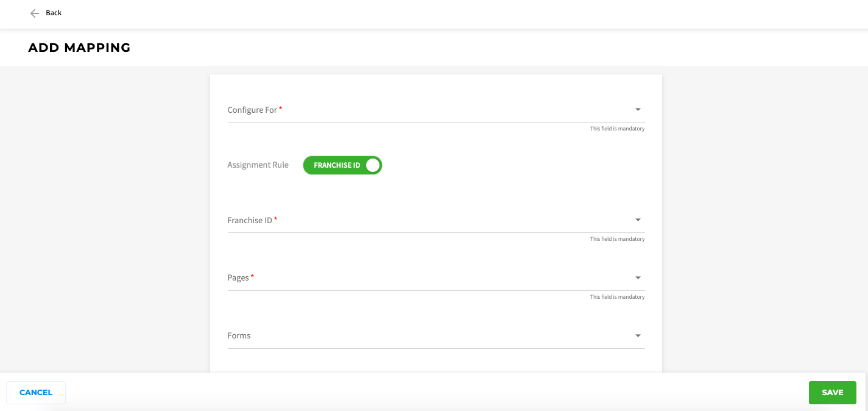Click the mandatory message under Pages

[617, 298]
